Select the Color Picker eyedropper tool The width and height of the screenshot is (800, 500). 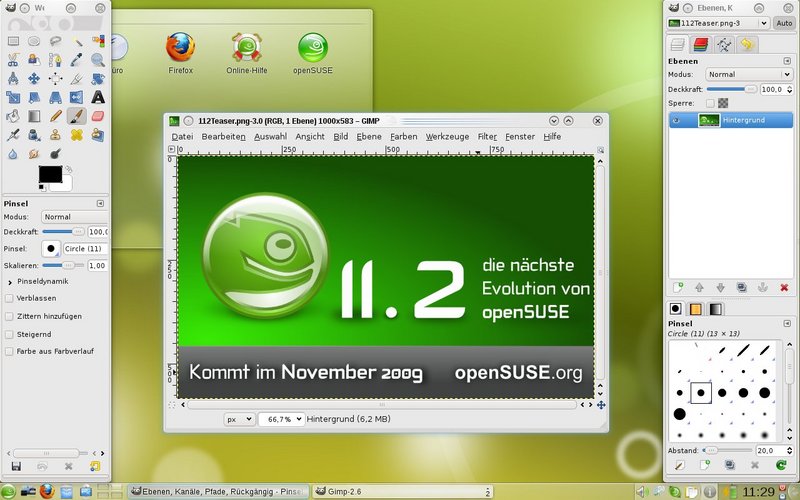(77, 60)
